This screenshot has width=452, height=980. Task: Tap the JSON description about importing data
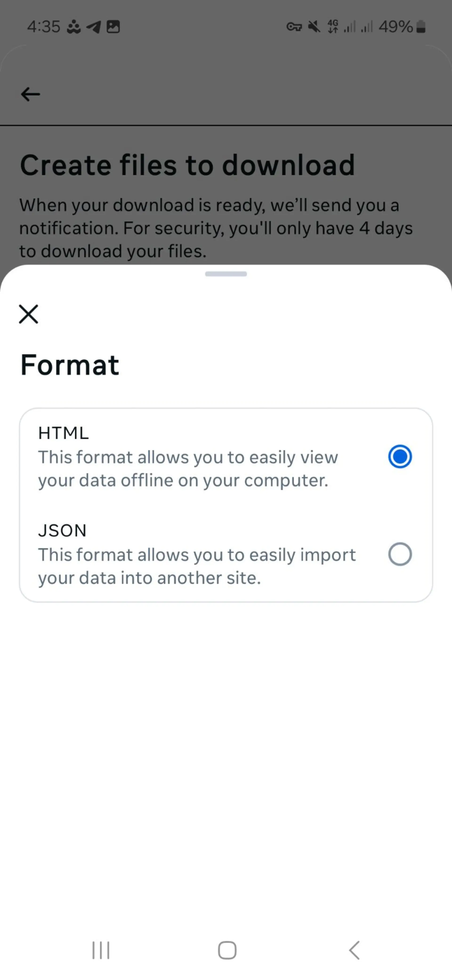(197, 566)
